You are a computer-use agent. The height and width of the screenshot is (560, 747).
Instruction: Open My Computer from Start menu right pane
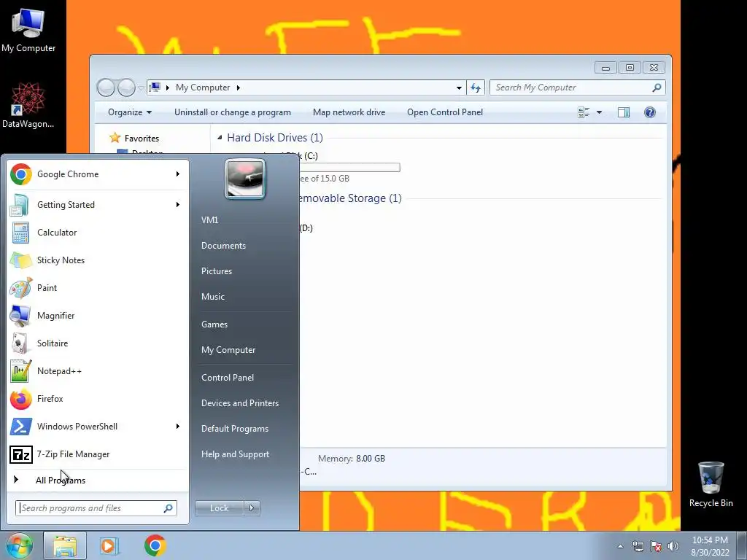[x=228, y=350]
